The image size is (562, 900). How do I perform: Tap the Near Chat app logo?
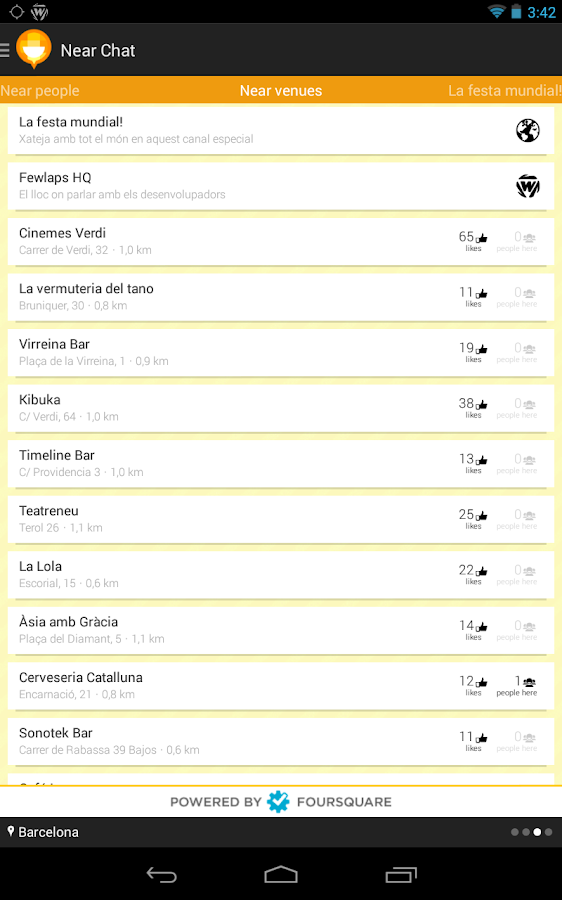pyautogui.click(x=34, y=49)
